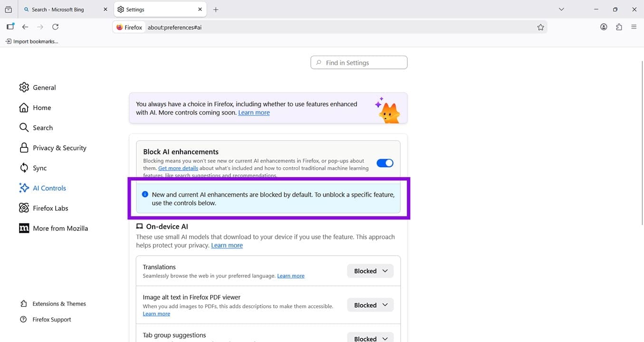Click the Firefox logo in address bar

tap(119, 28)
